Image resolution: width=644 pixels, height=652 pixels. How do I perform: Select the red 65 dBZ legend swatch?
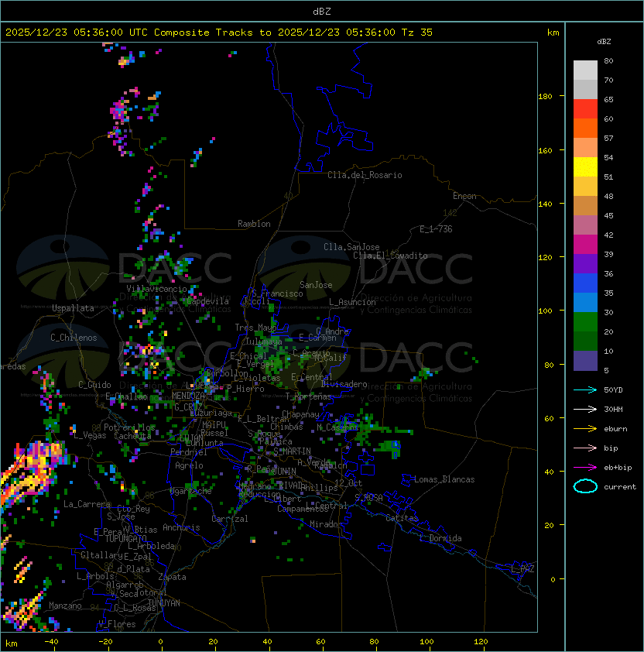pos(585,109)
